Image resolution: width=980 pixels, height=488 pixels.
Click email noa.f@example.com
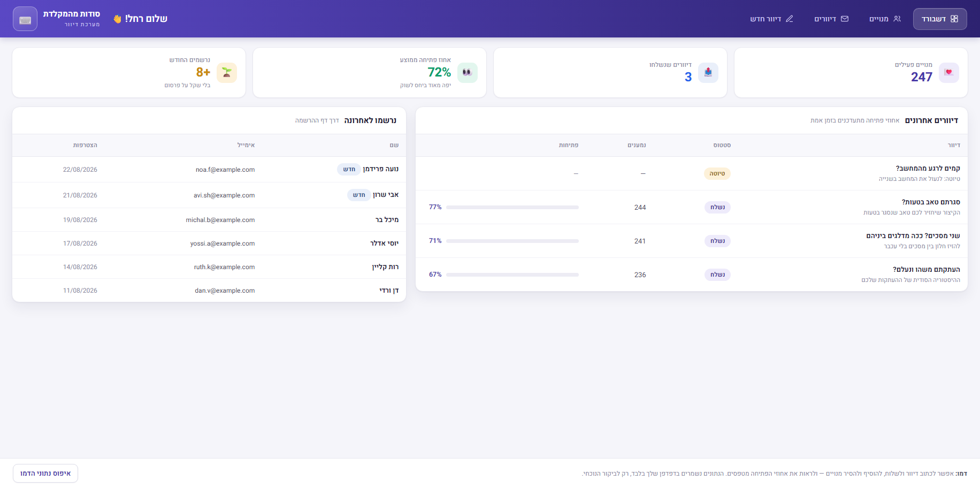click(225, 170)
